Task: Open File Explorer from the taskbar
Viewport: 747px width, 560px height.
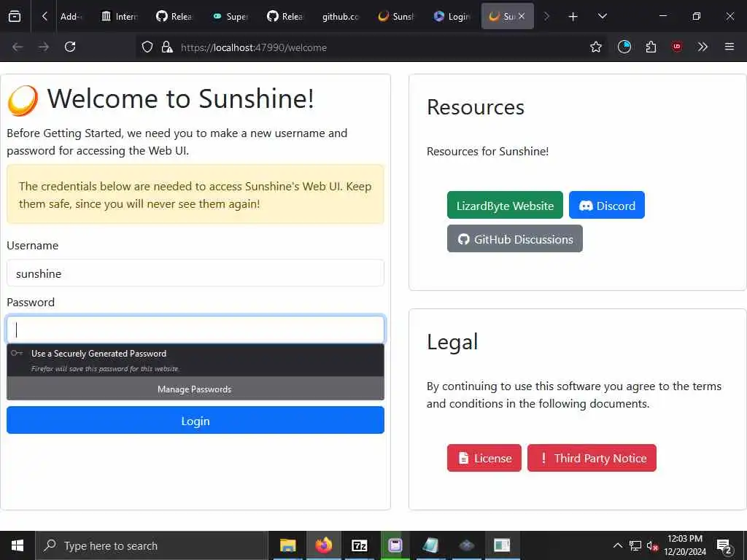Action: 287,545
